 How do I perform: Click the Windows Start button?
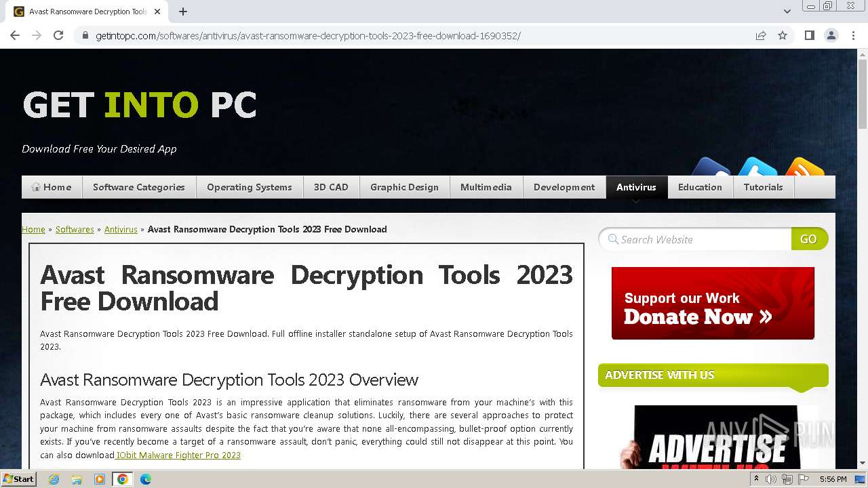tap(19, 479)
